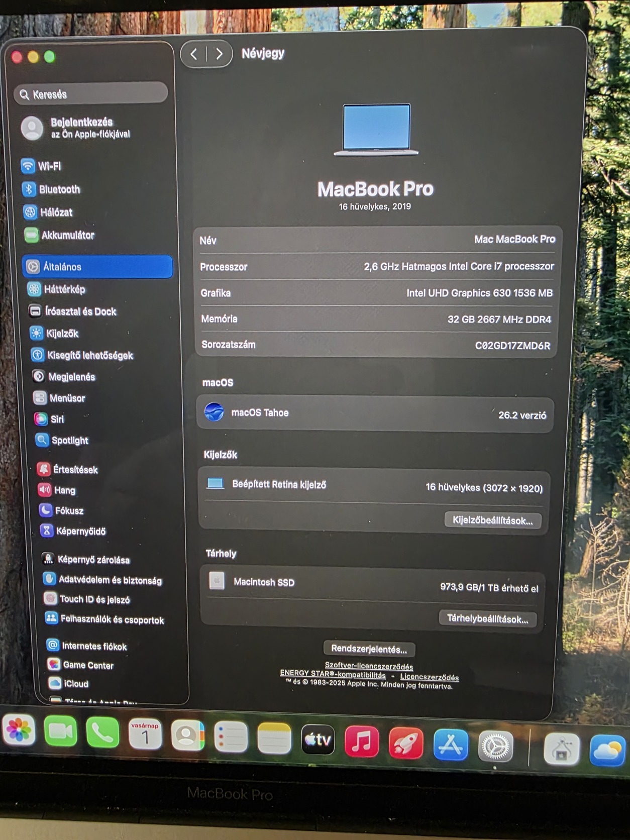The width and height of the screenshot is (630, 840).
Task: Open Adatvédelem és biztonság settings
Action: click(103, 580)
